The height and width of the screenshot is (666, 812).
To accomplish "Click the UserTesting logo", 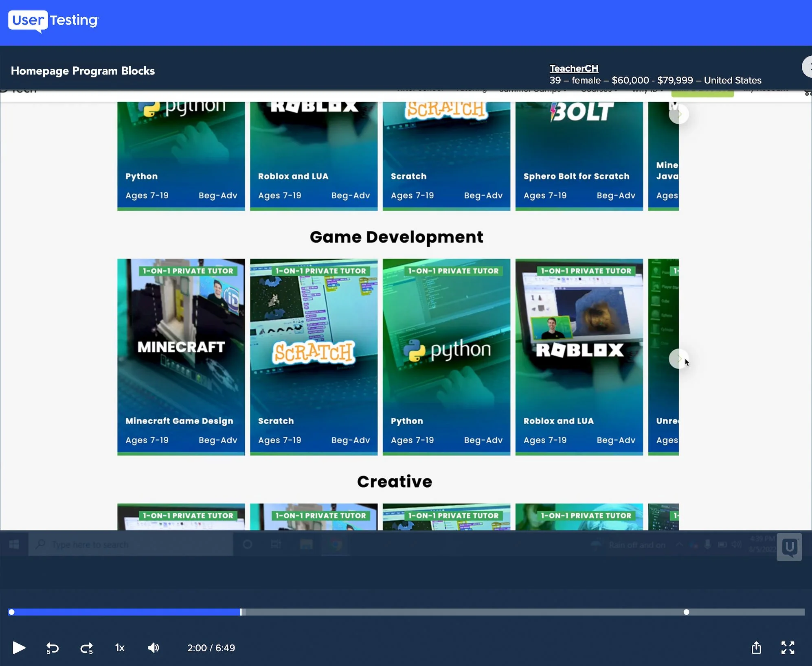I will [x=54, y=20].
